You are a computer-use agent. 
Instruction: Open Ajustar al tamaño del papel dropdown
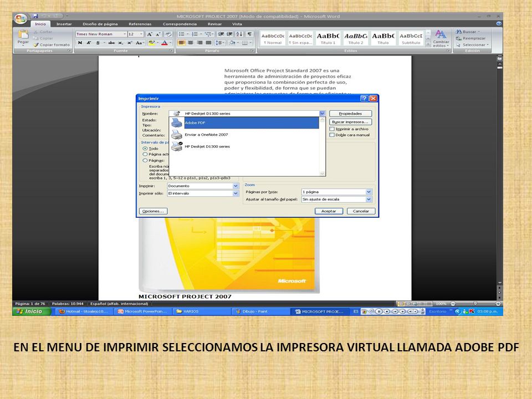[369, 199]
